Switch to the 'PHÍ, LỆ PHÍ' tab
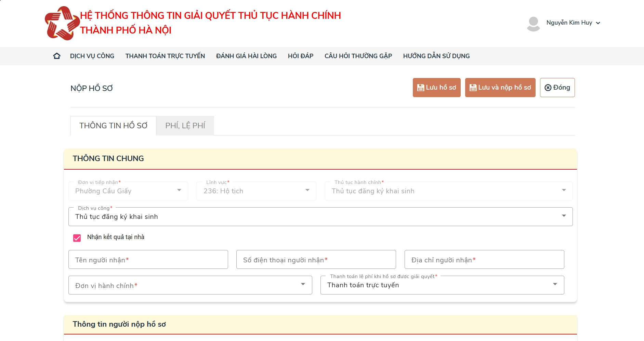 click(x=185, y=126)
